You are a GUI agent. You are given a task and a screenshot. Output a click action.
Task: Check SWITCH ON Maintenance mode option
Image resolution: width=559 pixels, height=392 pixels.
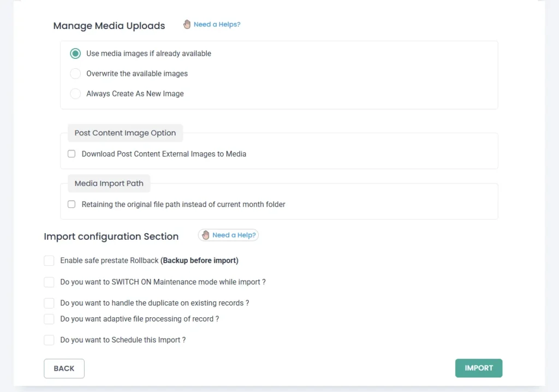[x=49, y=282]
